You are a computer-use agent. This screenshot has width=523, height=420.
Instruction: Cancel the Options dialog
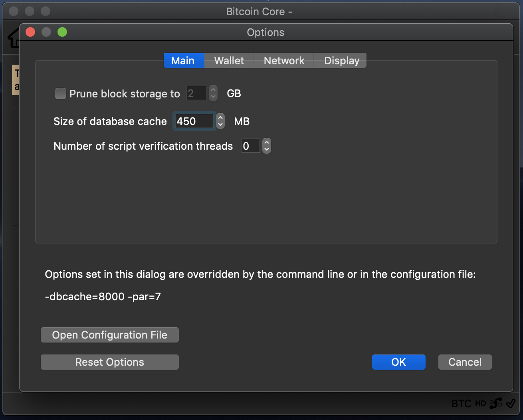pos(465,362)
